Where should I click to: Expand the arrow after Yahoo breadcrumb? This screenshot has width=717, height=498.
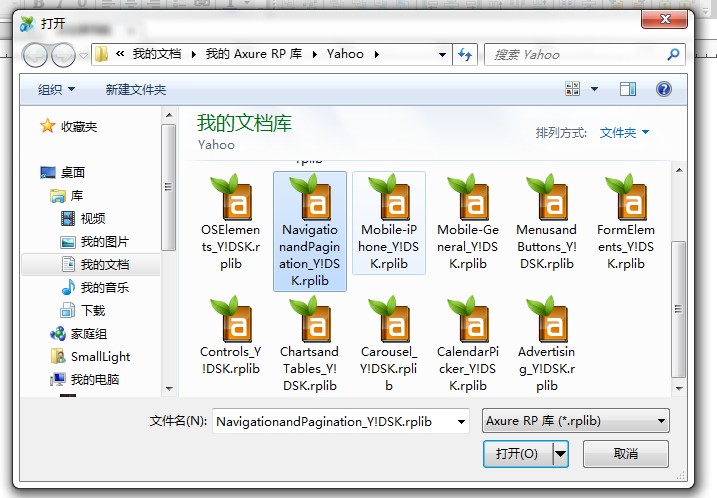click(377, 54)
